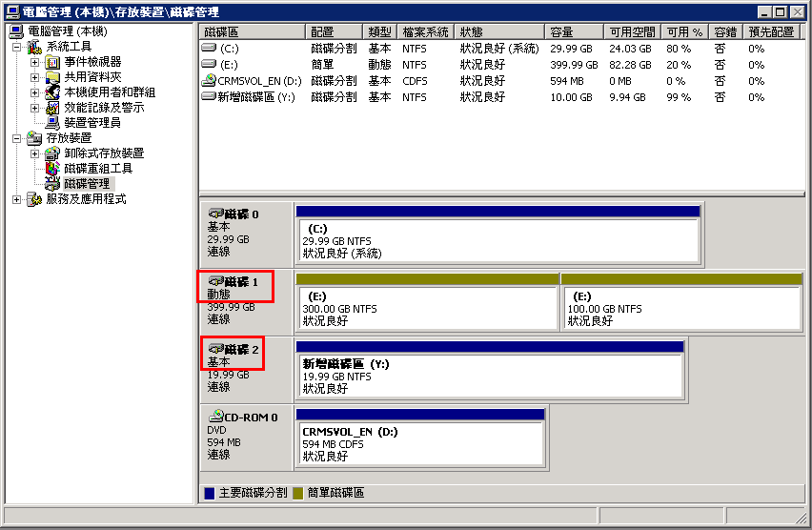This screenshot has width=812, height=530.
Task: Sort by the 容量 column header
Action: click(x=575, y=32)
